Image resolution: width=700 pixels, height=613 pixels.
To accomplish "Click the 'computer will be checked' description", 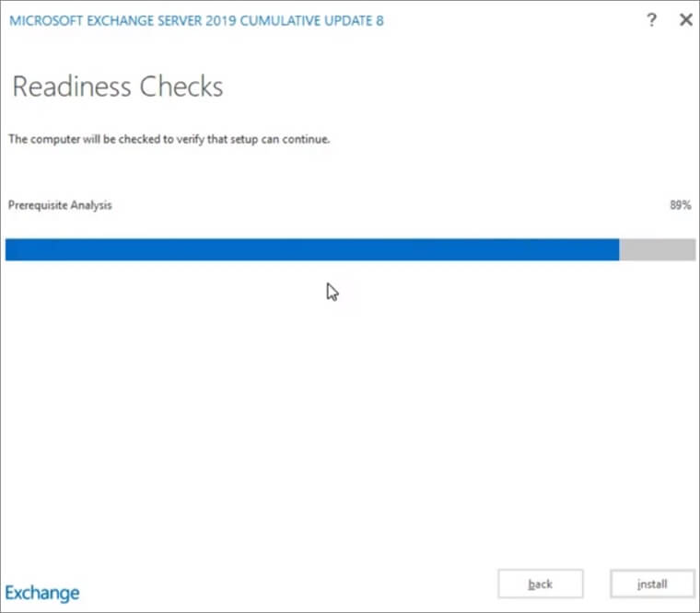I will coord(169,139).
